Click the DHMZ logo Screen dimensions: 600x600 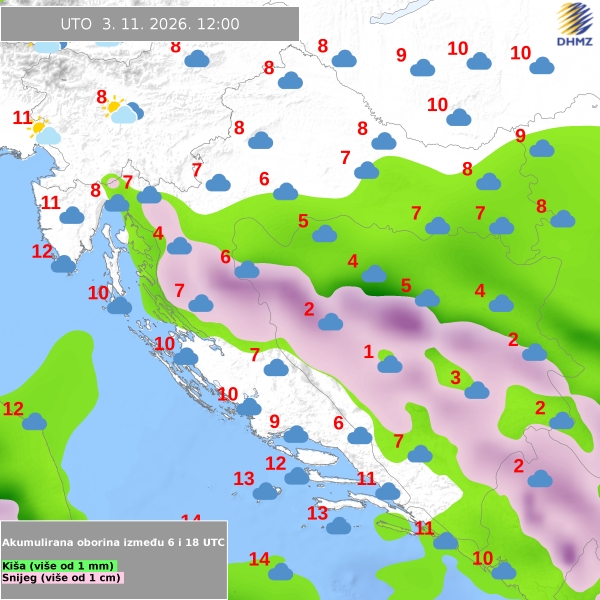point(575,24)
